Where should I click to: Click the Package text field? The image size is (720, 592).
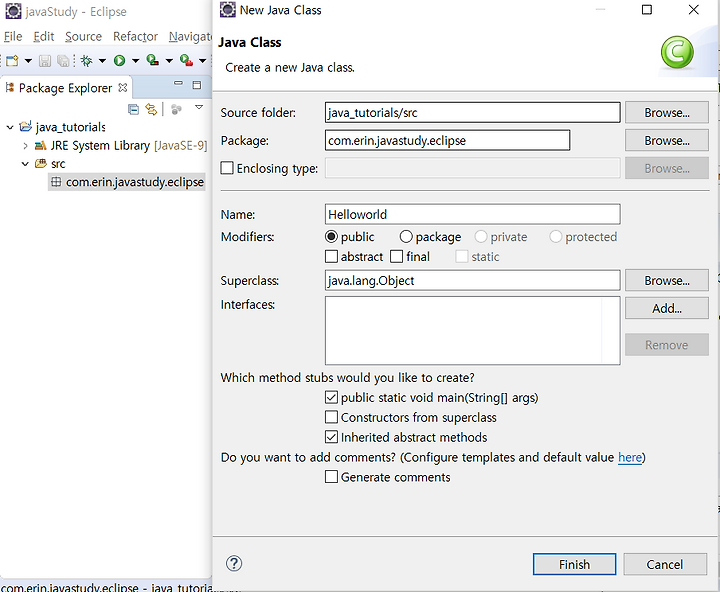[447, 141]
